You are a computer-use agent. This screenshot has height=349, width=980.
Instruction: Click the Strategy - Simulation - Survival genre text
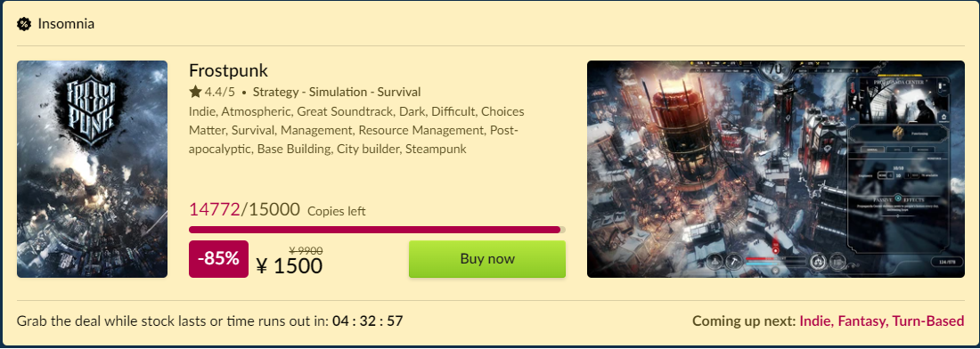click(x=337, y=93)
